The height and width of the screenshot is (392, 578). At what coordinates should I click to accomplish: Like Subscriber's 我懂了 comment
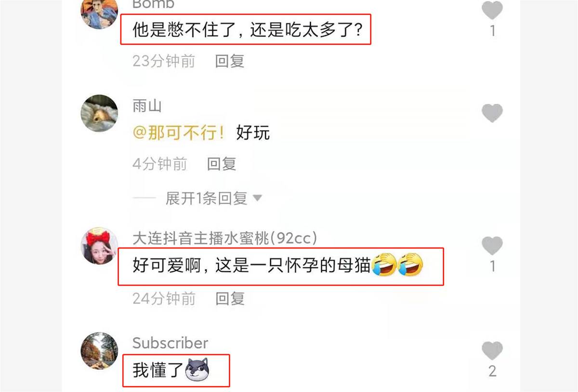point(492,351)
